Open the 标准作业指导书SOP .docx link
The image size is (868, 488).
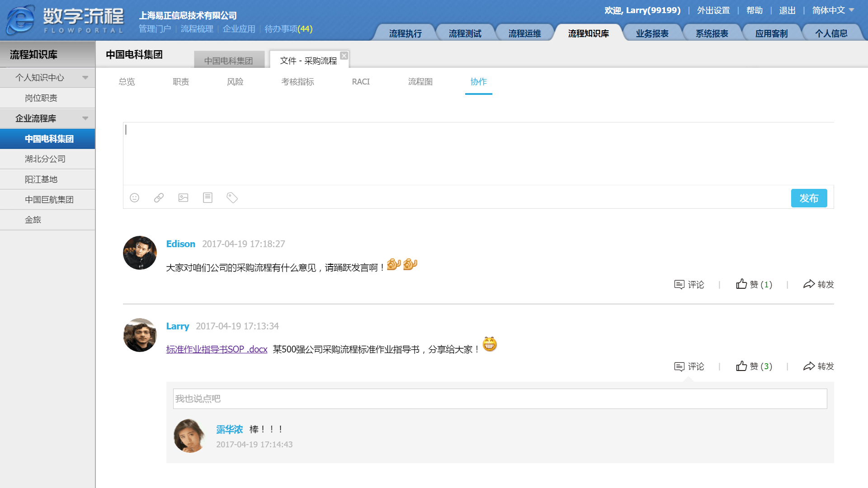tap(217, 349)
